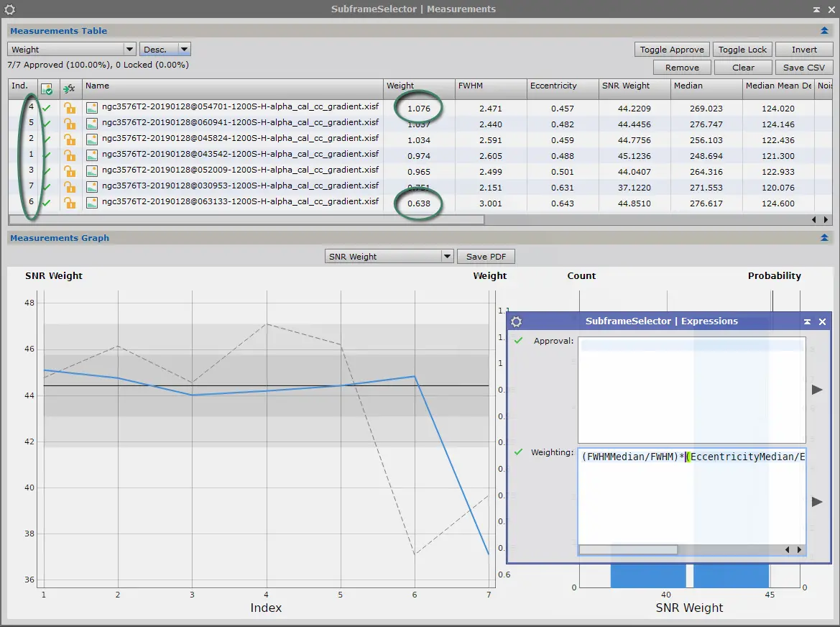Open the Desc. sort order dropdown

click(x=165, y=50)
